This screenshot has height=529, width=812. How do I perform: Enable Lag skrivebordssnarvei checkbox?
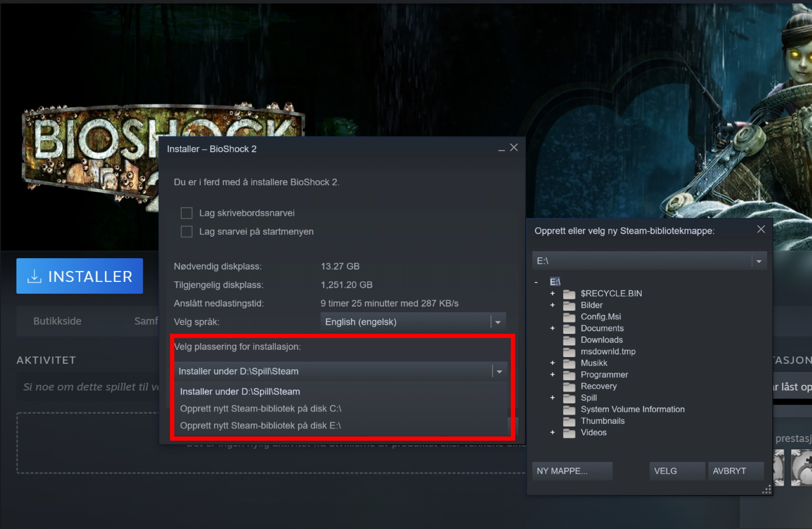tap(187, 213)
